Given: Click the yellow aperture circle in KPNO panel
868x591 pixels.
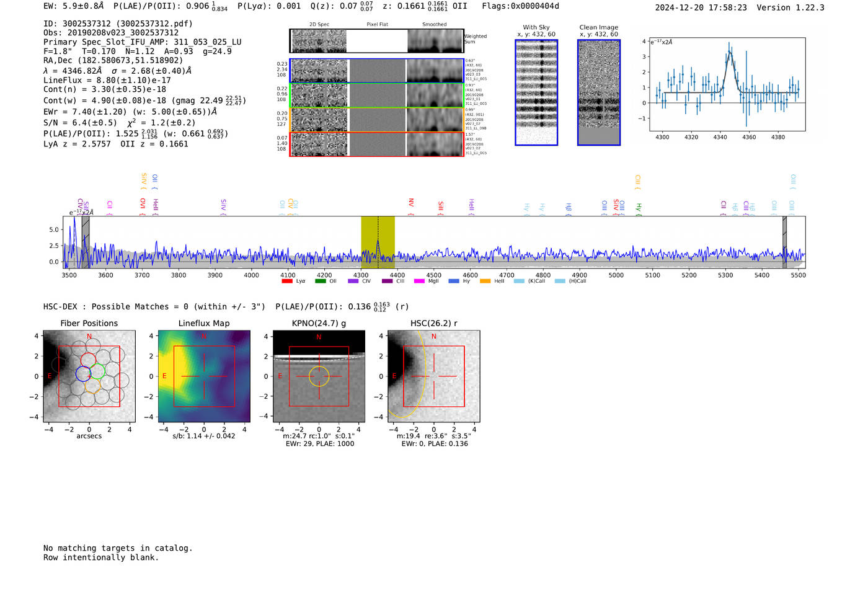Looking at the screenshot, I should (319, 376).
